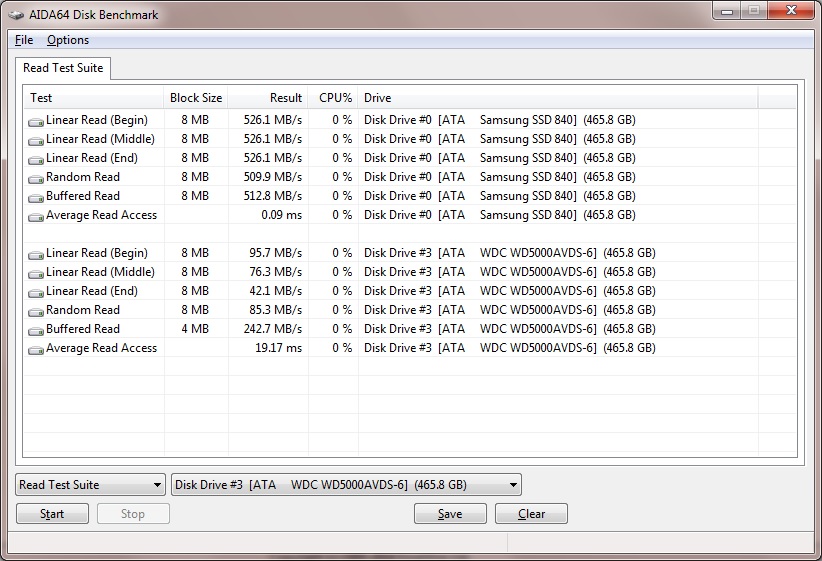Close the AIDA64 Disk Benchmark window
The image size is (822, 561).
coord(792,10)
